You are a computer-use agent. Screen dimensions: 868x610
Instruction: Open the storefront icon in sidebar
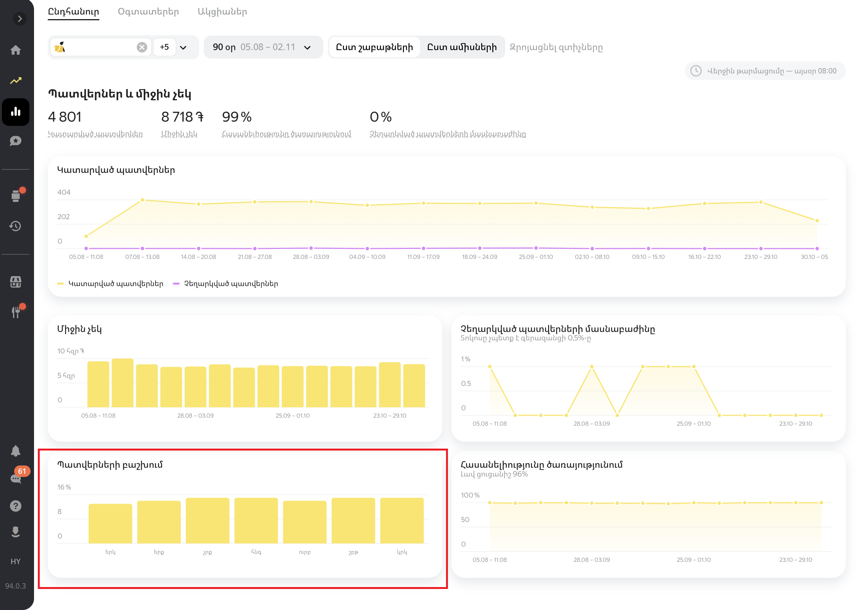point(16,282)
